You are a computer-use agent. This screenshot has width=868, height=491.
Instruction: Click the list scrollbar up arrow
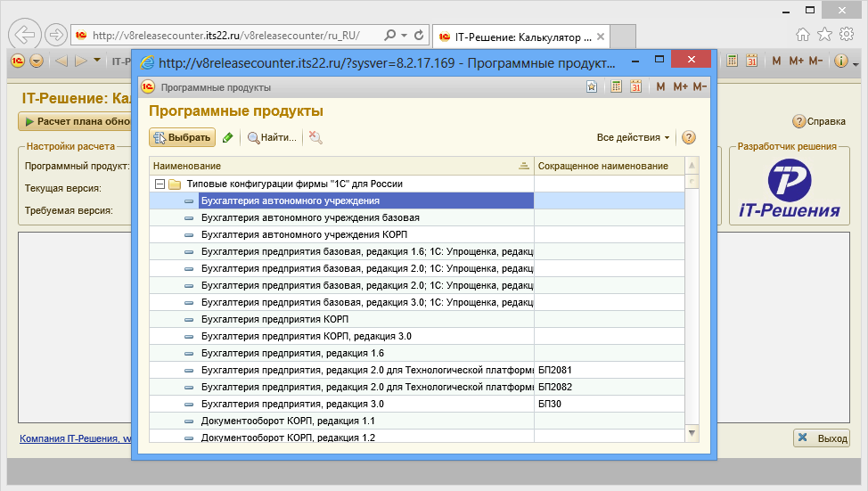point(692,166)
